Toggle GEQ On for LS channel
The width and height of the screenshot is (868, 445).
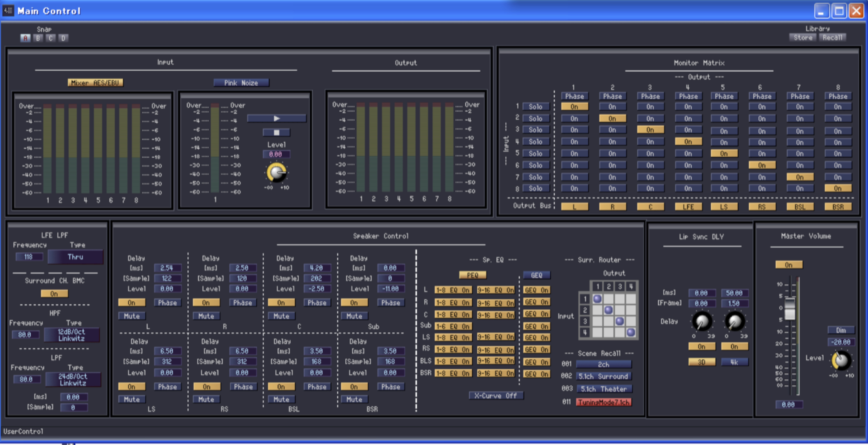pyautogui.click(x=537, y=338)
